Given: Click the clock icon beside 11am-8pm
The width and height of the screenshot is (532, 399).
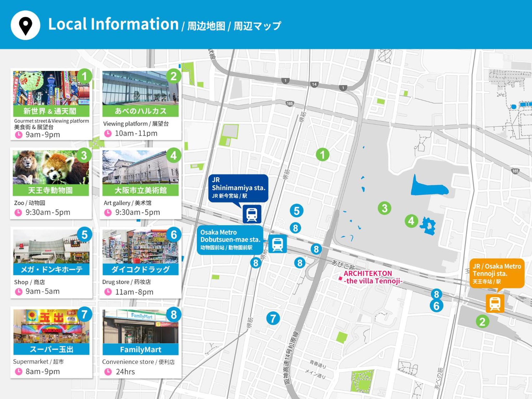Looking at the screenshot, I should point(108,292).
